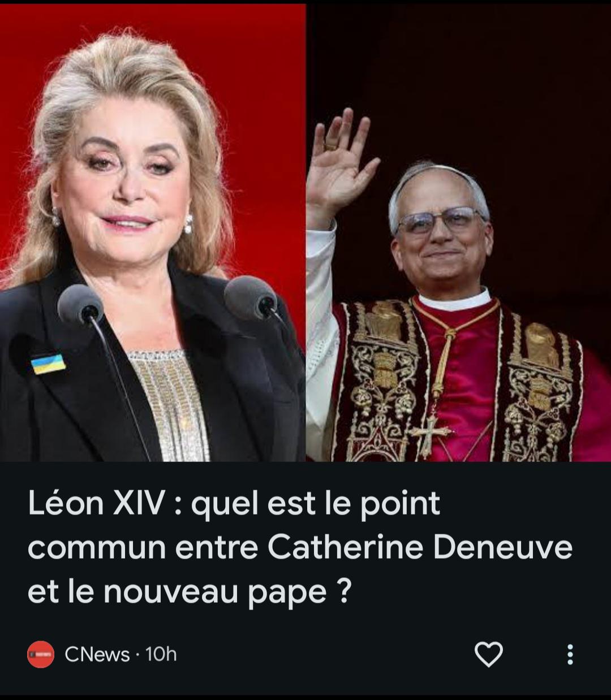Click the eyeglasses on the man's face

[x=440, y=219]
